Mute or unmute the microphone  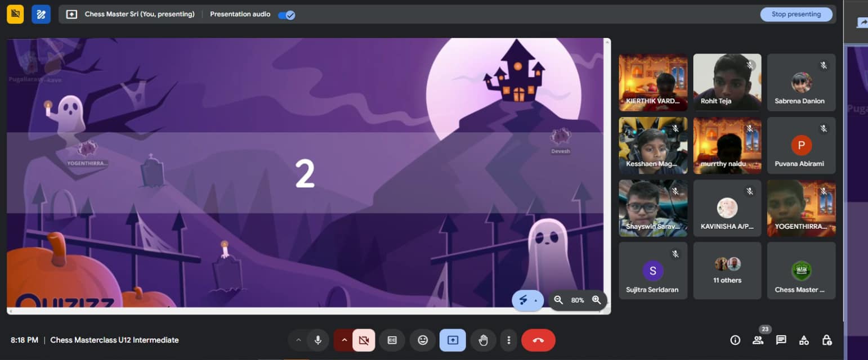(318, 340)
